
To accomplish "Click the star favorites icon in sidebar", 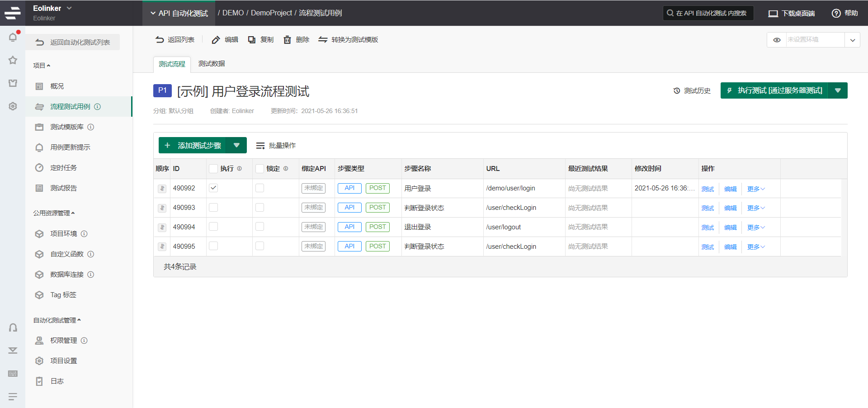I will (x=13, y=60).
